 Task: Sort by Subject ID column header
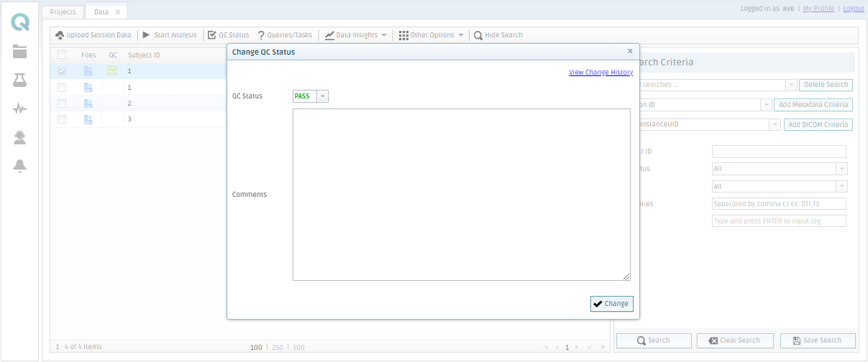pos(144,55)
